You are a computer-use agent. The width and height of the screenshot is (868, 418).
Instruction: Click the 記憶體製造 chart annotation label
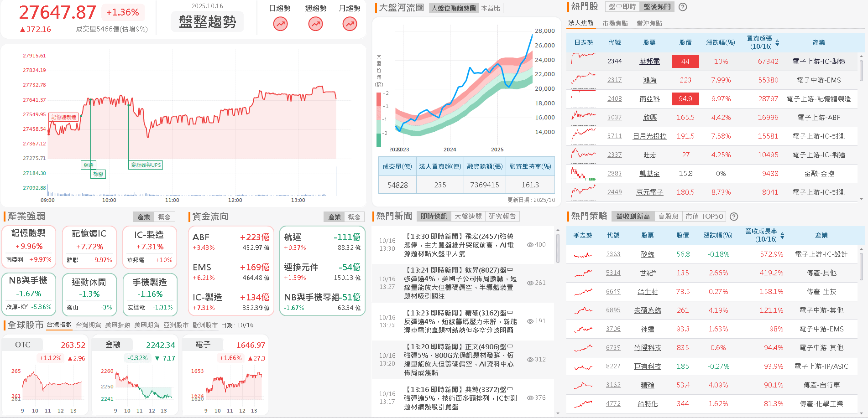[63, 117]
